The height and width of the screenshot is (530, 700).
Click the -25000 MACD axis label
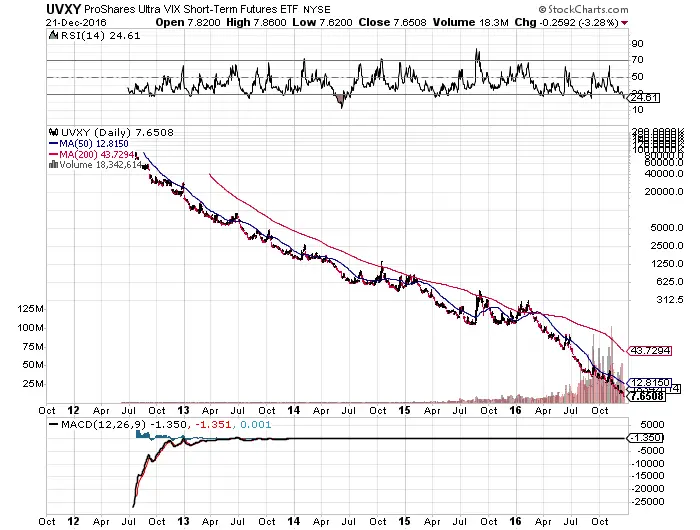click(x=648, y=502)
